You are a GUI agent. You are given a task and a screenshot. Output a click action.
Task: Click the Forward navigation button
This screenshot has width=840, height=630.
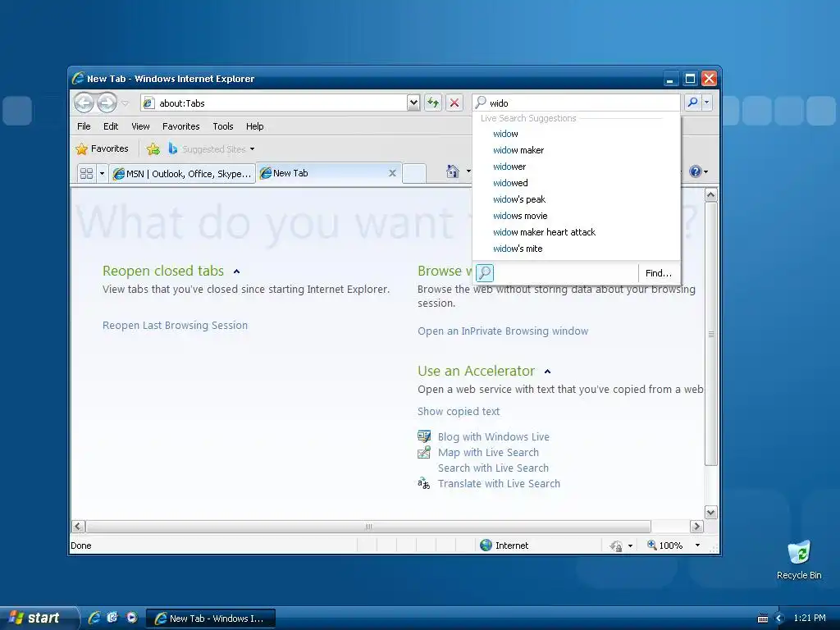click(x=107, y=103)
